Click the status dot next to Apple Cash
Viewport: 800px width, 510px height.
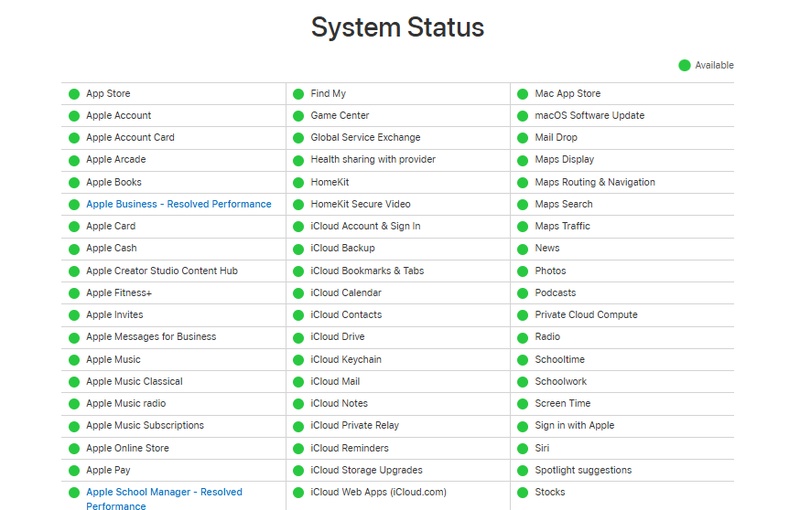point(74,249)
